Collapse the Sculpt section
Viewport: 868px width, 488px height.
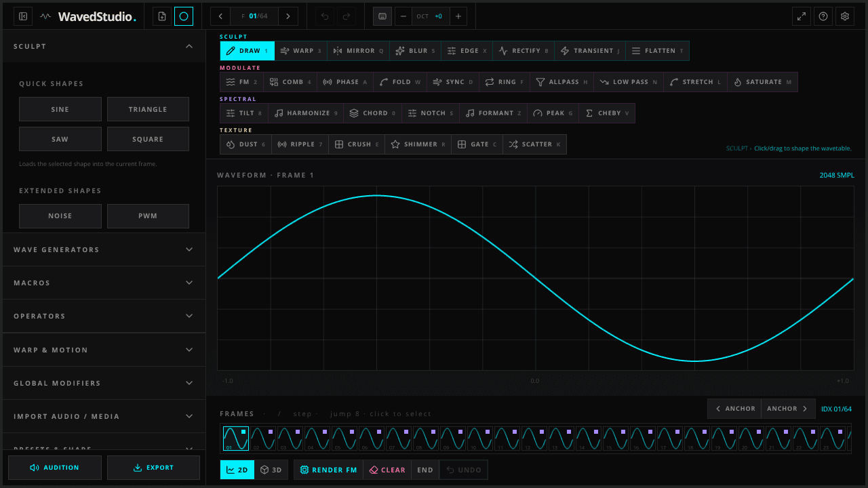(104, 46)
